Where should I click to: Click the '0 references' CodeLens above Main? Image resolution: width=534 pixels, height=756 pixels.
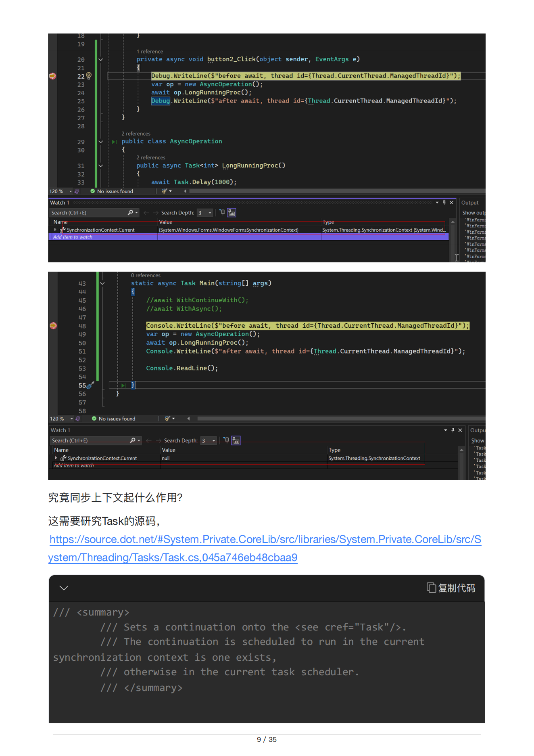146,275
